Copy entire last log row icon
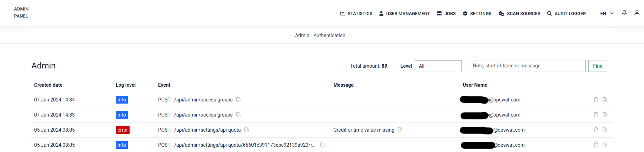Viewport: 644px width, 152px height. coord(605,145)
